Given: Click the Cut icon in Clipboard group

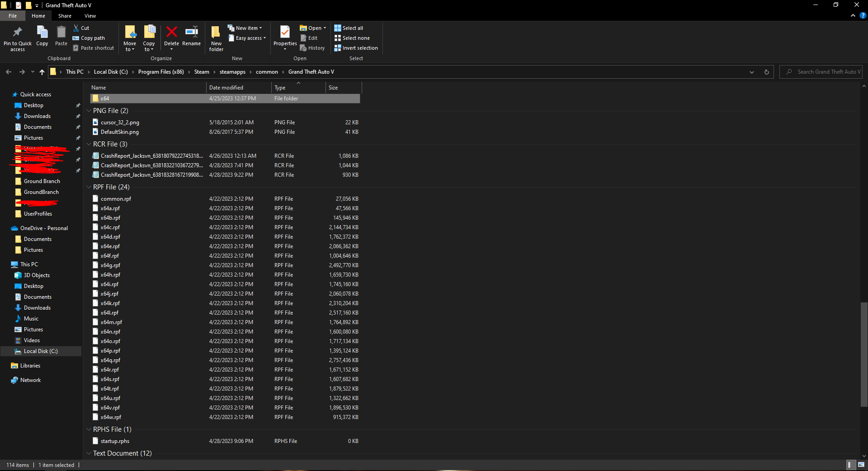Looking at the screenshot, I should (x=81, y=28).
